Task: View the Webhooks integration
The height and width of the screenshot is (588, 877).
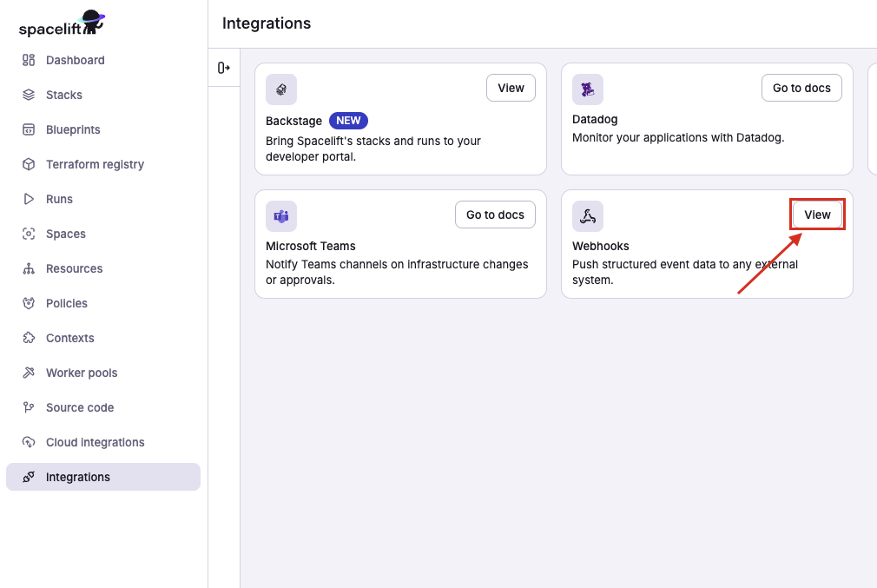Action: (817, 215)
